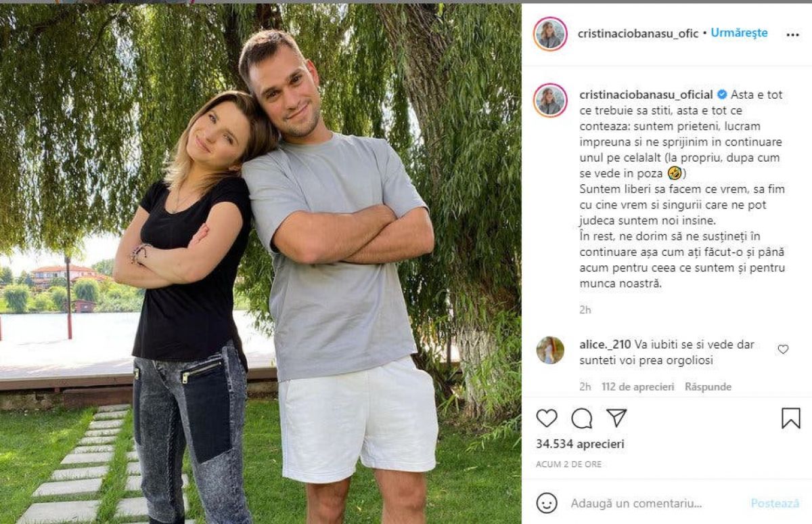
Task: Follow the account via Urmărește
Action: pos(739,33)
